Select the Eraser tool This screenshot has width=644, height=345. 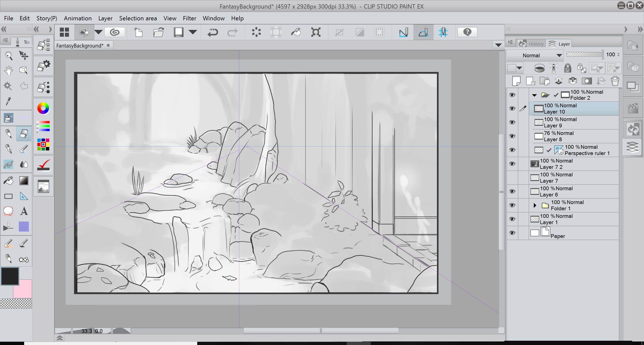pos(24,134)
